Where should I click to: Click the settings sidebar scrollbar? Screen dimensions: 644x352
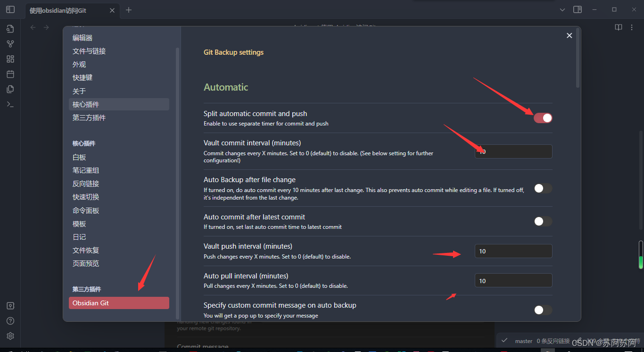[x=178, y=183]
